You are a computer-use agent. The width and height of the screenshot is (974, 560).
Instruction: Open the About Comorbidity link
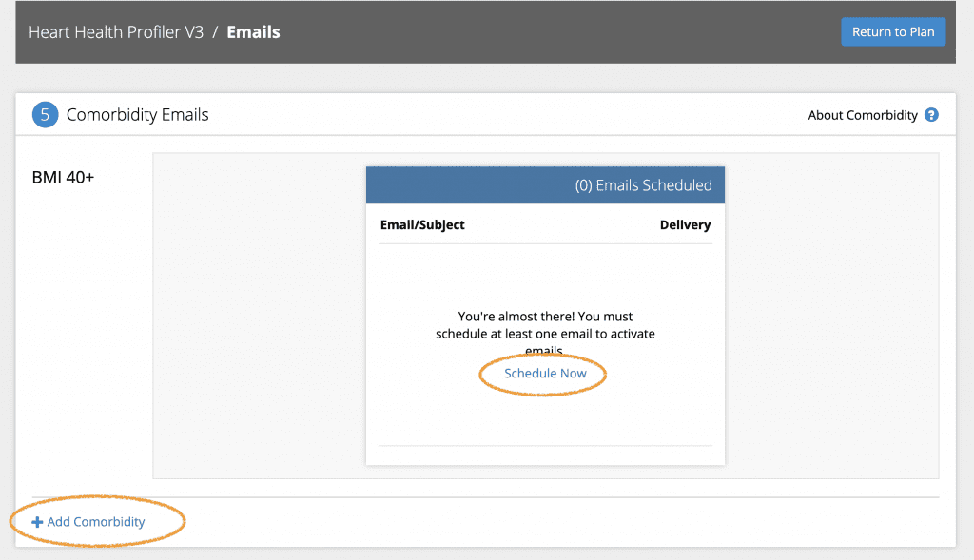click(862, 115)
